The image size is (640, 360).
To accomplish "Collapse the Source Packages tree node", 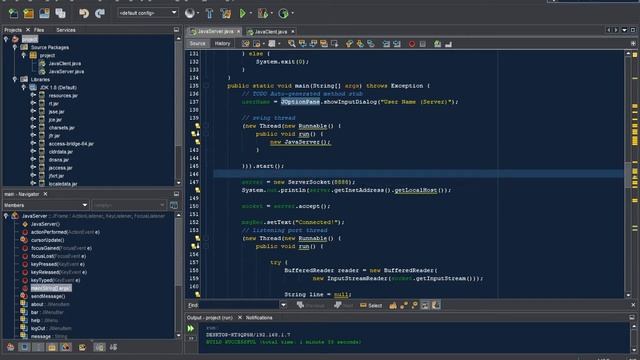I will [15, 47].
